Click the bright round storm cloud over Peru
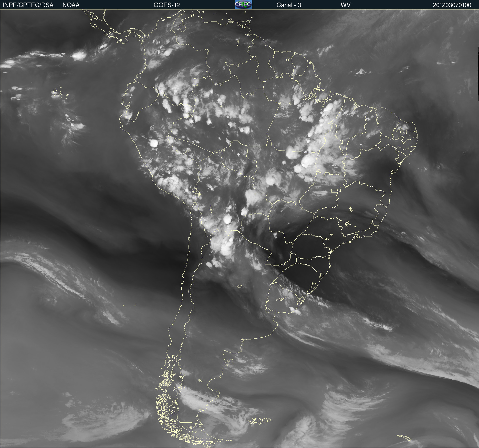Screen dimensions: 479x448 coord(154,143)
